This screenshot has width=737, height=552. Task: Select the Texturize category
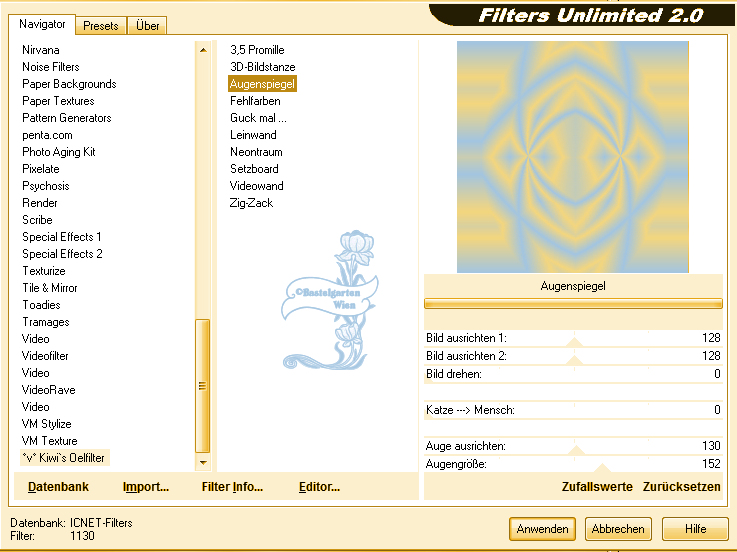coord(44,271)
